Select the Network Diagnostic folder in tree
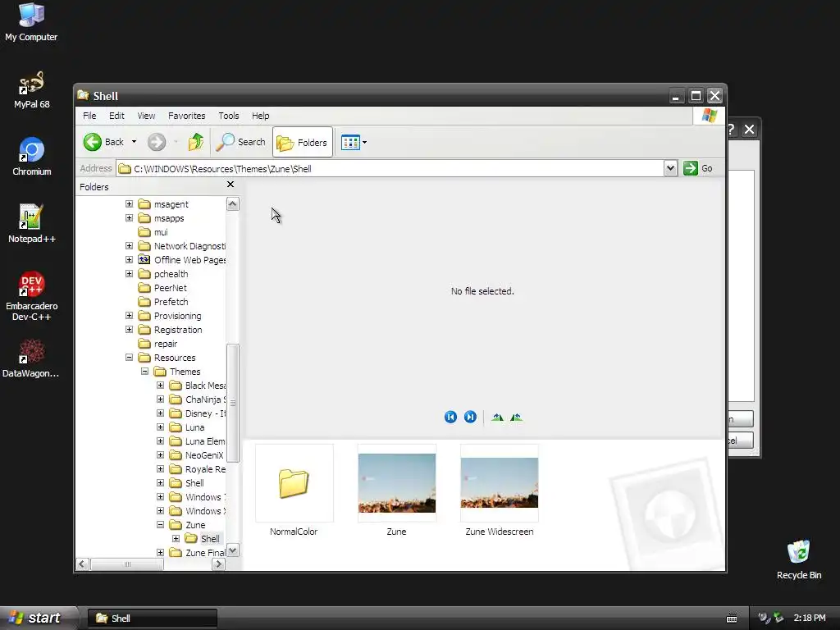This screenshot has height=630, width=840. point(181,246)
